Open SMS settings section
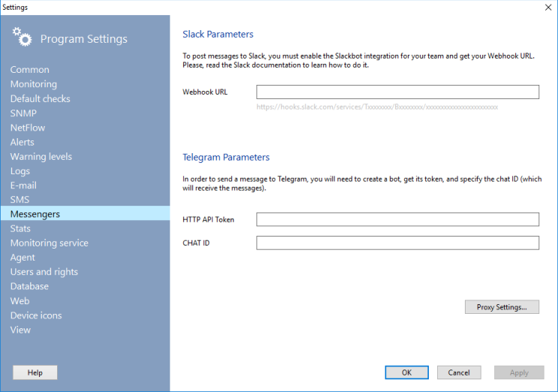558x392 pixels. click(20, 200)
